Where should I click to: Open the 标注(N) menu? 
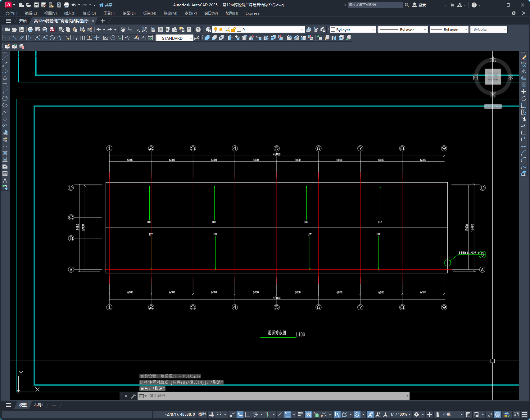click(x=149, y=13)
